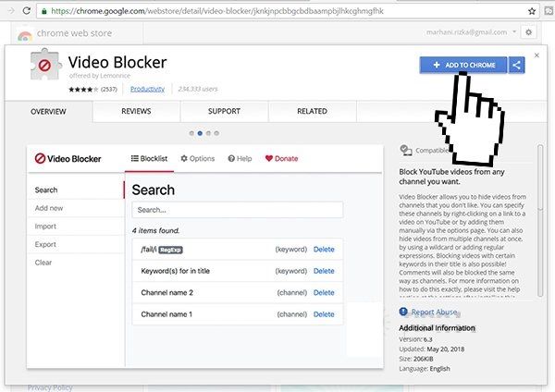
Task: Click the Video Blocker logo in screenshot
Action: tap(68, 158)
